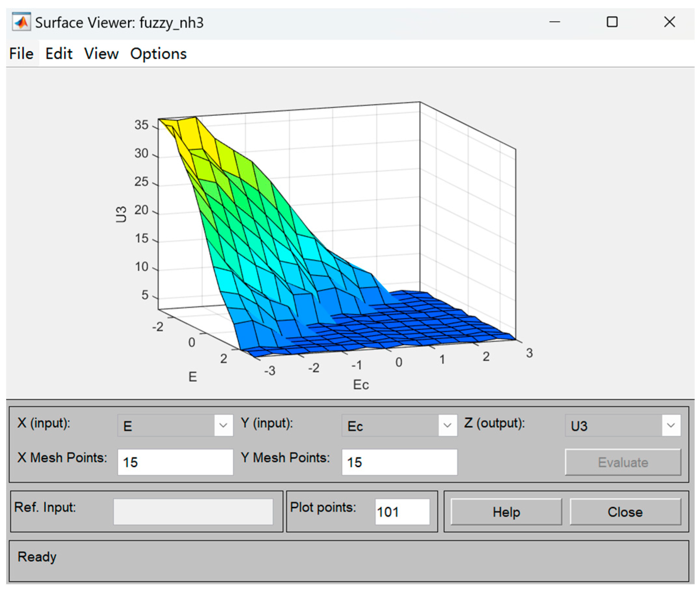The width and height of the screenshot is (700, 592).
Task: Click the MATLAB logo icon in title bar
Action: [21, 22]
